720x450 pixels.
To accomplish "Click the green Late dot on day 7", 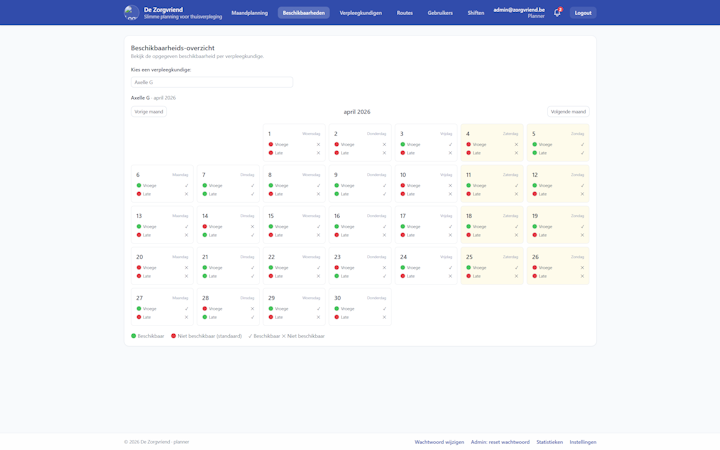I will [205, 194].
